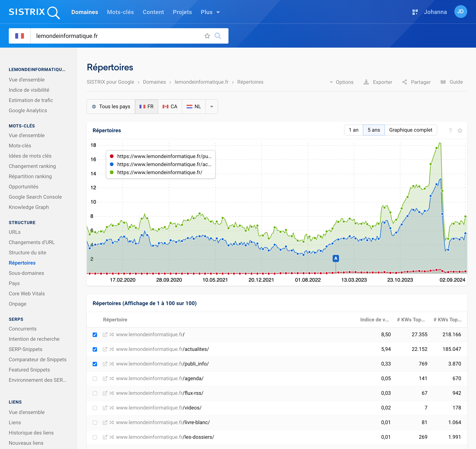476x449 pixels.
Task: Switch to Mots-clés top navigation
Action: 120,12
